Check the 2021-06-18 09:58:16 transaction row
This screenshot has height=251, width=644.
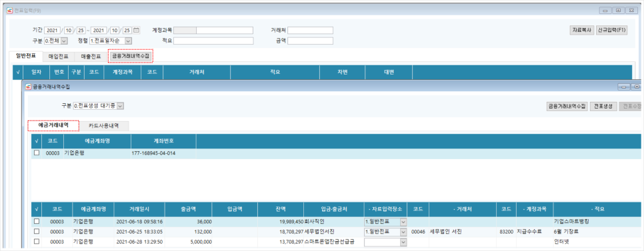(37, 222)
